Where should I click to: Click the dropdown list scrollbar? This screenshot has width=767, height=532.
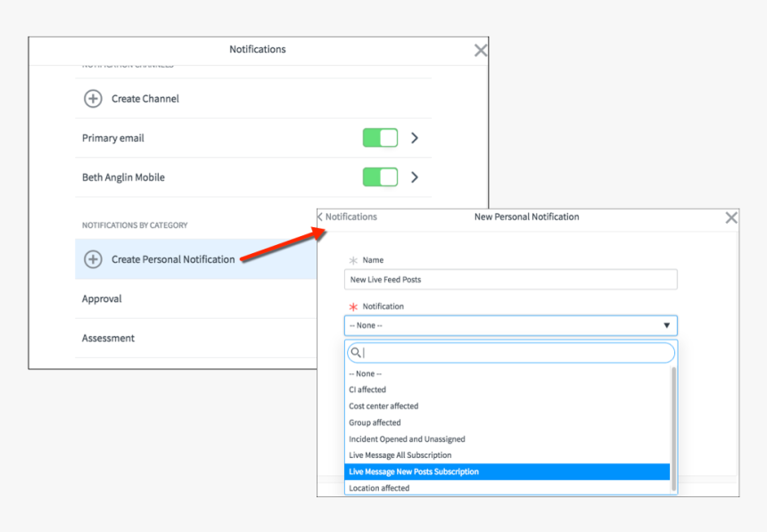[673, 419]
